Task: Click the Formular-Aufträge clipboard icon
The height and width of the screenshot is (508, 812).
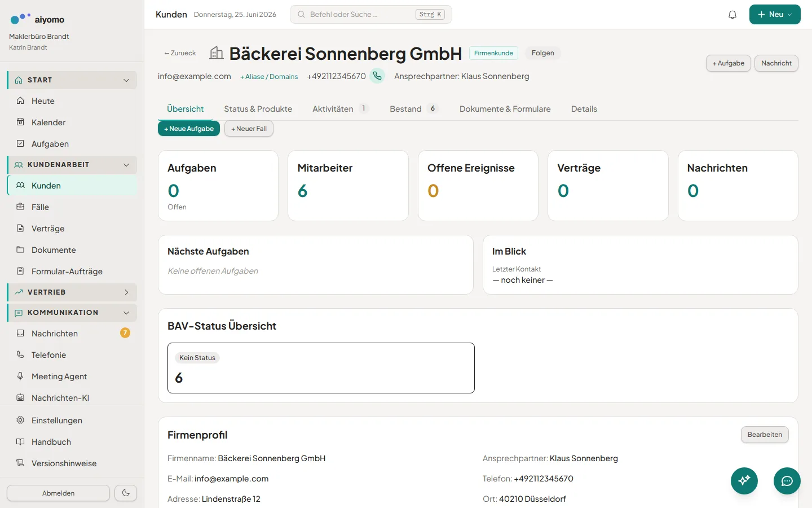Action: (x=20, y=271)
